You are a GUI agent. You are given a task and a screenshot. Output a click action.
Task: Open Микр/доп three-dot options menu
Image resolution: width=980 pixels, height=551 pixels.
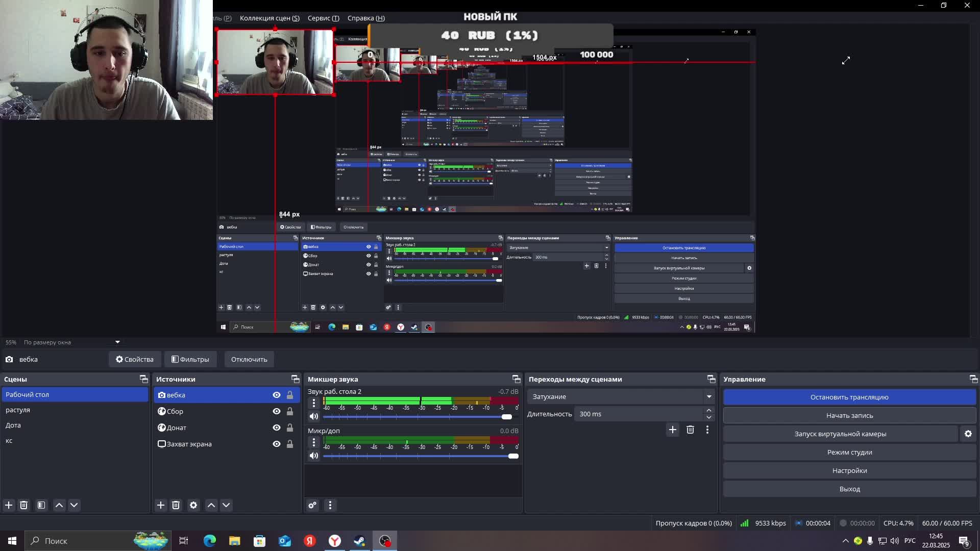[314, 442]
